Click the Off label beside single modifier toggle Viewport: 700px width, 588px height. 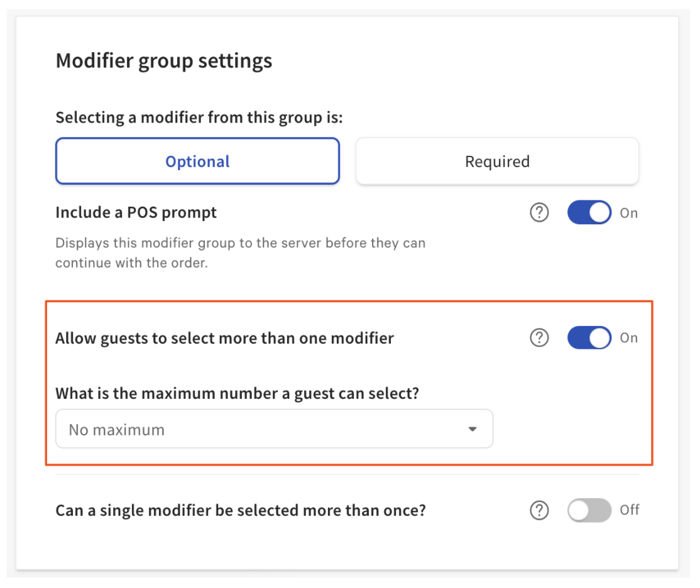point(630,510)
